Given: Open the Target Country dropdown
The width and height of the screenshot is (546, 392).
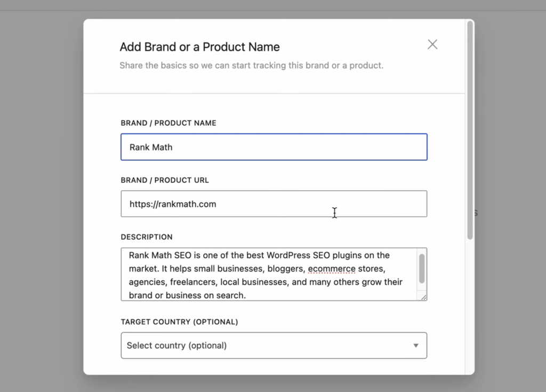Looking at the screenshot, I should 274,345.
